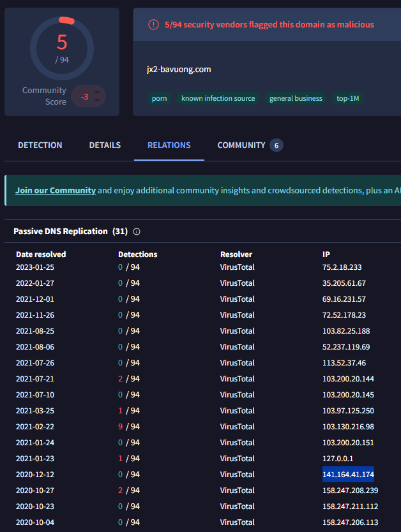Click the detection score gauge showing 5/94
The height and width of the screenshot is (532, 401).
click(x=62, y=47)
